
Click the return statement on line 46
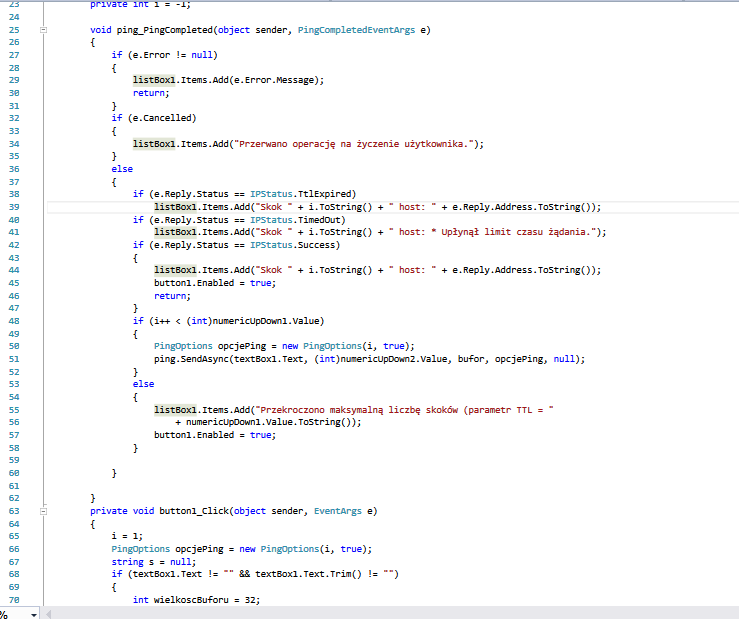[172, 296]
